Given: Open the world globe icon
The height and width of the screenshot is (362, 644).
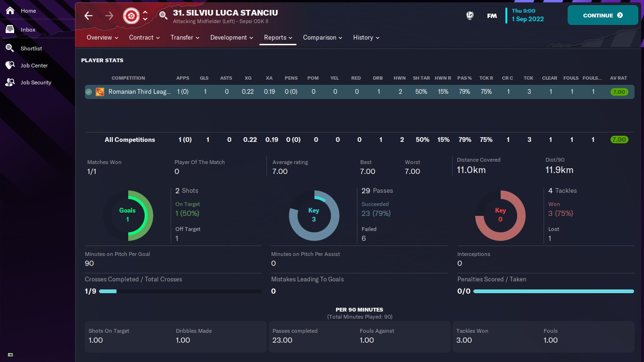Looking at the screenshot, I should pos(470,16).
